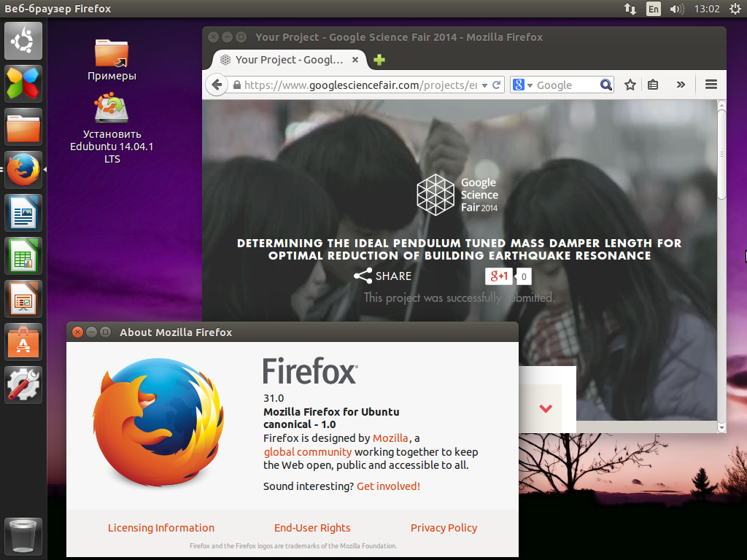
Task: Show more tools with the overflow chevron
Action: pos(681,85)
